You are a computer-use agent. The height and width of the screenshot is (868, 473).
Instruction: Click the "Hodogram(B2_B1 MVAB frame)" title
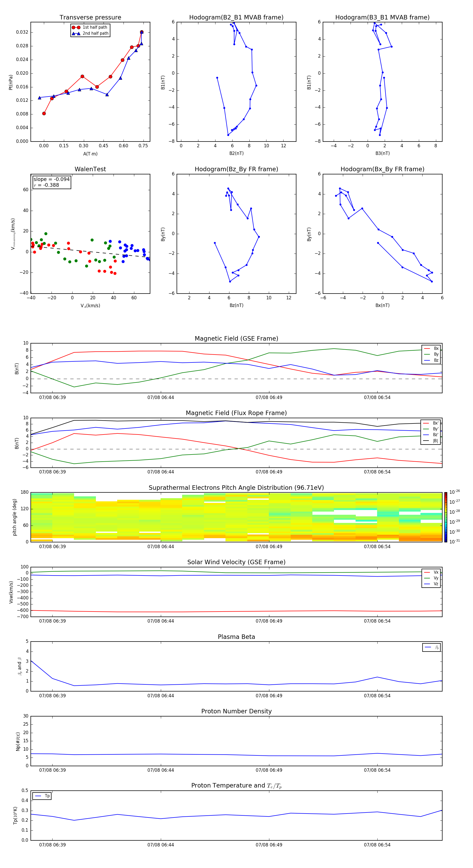pyautogui.click(x=236, y=18)
